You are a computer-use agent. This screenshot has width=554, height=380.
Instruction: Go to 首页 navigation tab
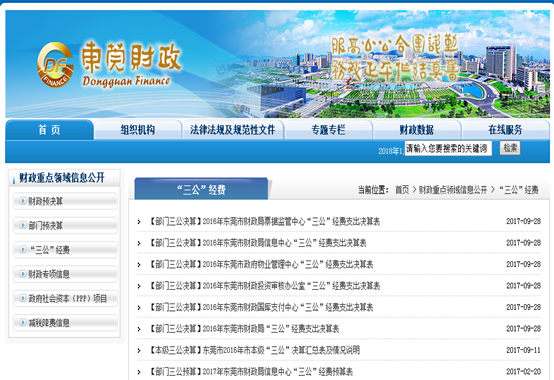click(x=49, y=130)
